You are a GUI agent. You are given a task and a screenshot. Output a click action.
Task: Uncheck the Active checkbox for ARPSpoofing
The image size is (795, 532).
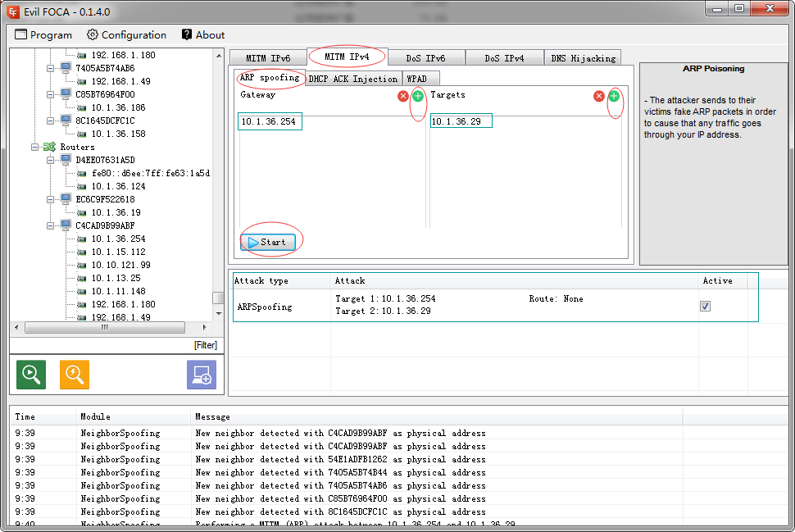[x=705, y=306]
